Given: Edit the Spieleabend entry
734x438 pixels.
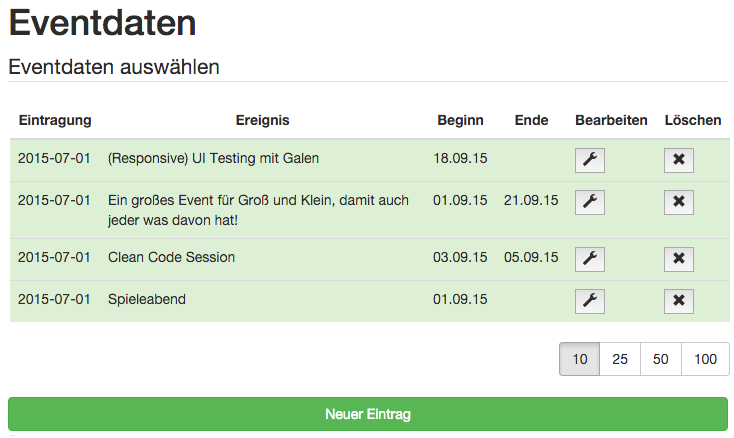Looking at the screenshot, I should [590, 301].
